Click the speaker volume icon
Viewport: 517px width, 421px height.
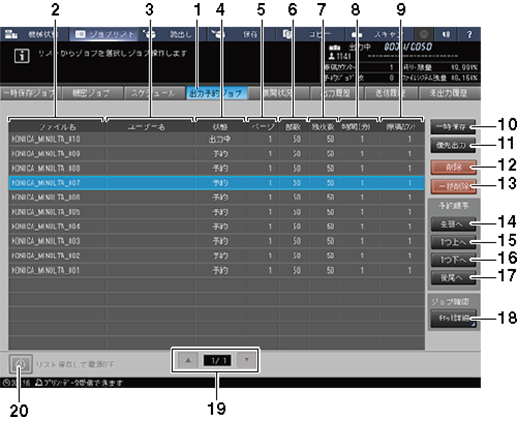(446, 34)
